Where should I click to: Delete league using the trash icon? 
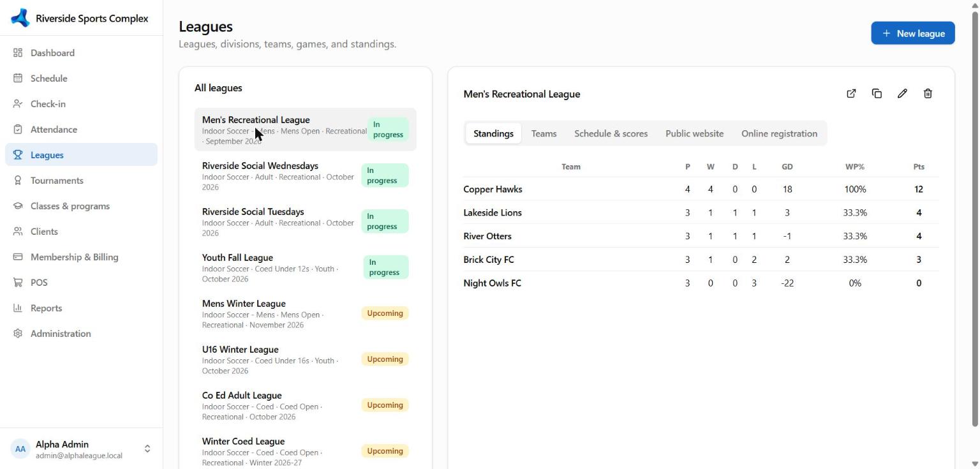pos(928,94)
